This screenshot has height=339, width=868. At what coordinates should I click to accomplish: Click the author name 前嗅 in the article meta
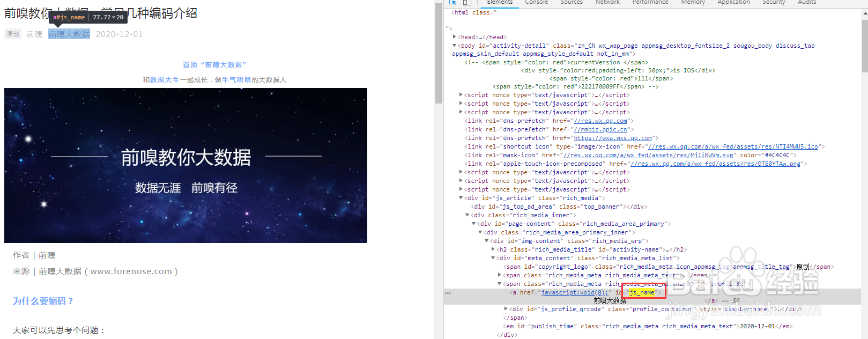pos(34,34)
